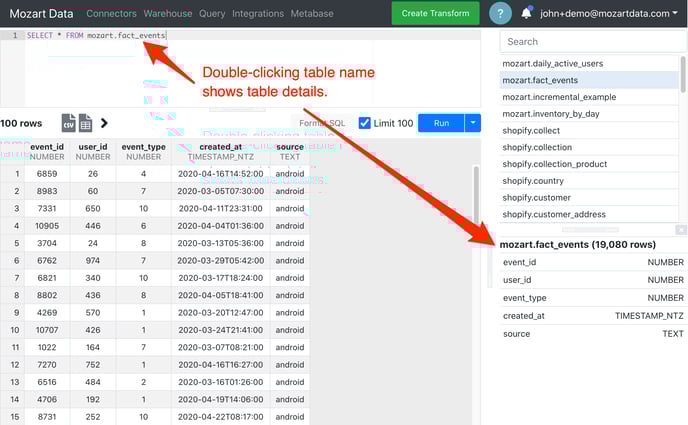Click the source column header

[290, 152]
